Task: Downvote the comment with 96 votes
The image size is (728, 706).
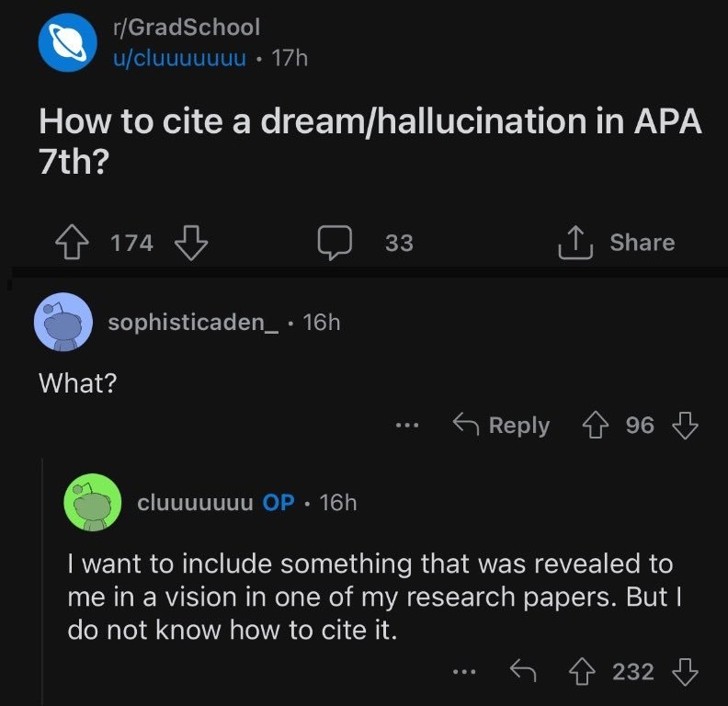Action: (x=686, y=426)
